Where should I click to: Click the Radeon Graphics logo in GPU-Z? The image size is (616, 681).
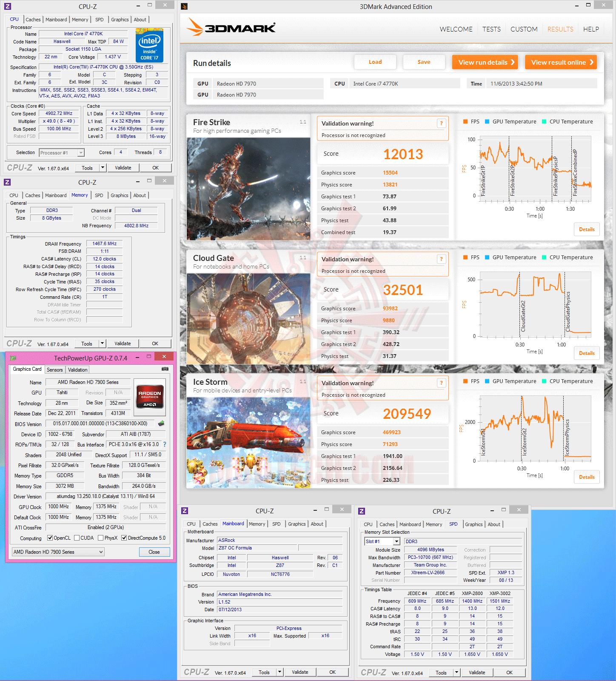click(x=149, y=397)
